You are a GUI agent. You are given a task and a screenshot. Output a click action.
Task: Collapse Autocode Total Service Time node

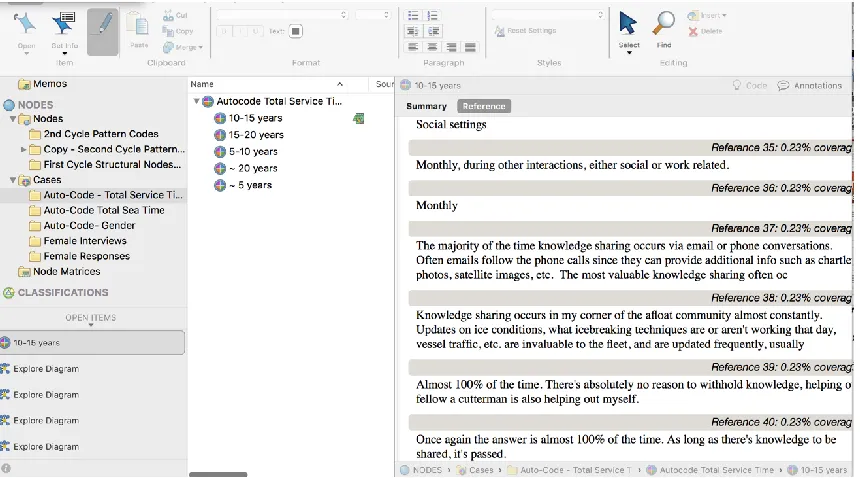pyautogui.click(x=196, y=101)
